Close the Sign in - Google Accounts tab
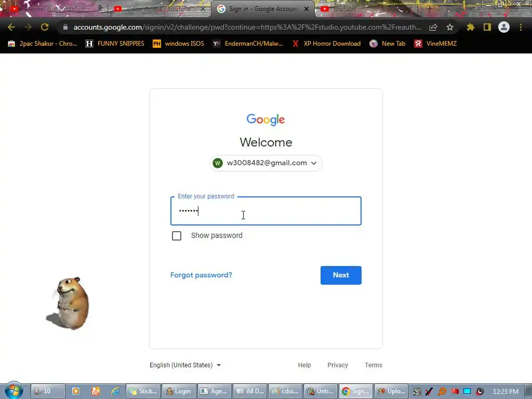 307,9
